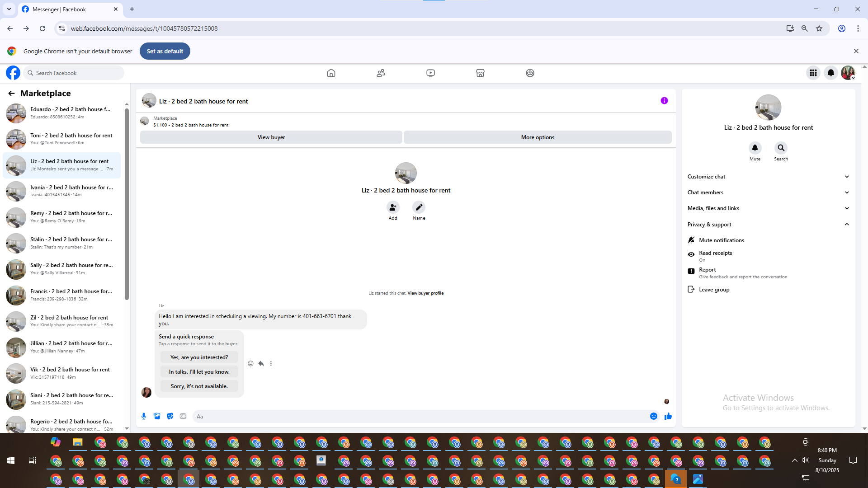Click the View buyer profile link
The image size is (868, 488).
pyautogui.click(x=425, y=293)
